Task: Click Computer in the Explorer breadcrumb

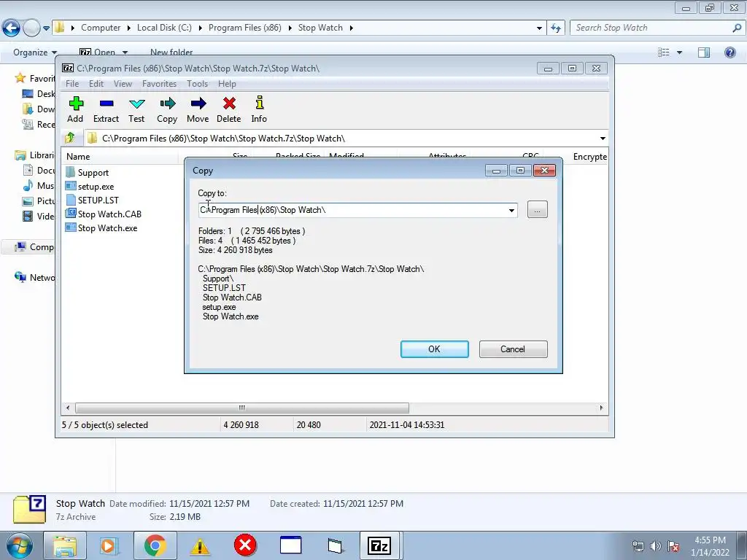Action: (x=101, y=28)
